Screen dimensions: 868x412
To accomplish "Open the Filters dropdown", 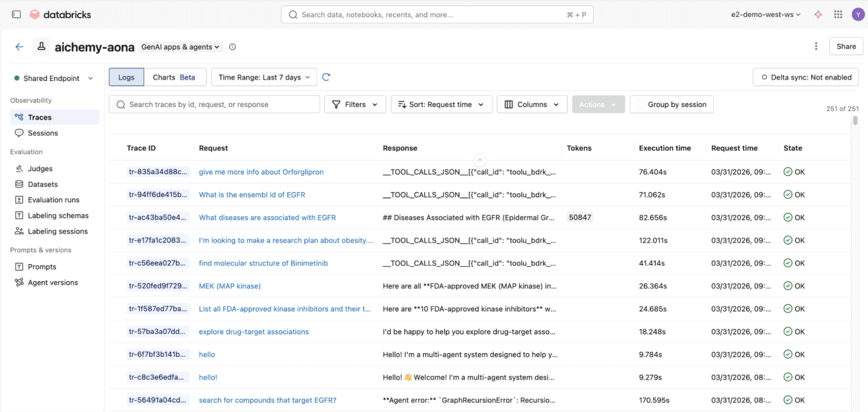I will [355, 104].
